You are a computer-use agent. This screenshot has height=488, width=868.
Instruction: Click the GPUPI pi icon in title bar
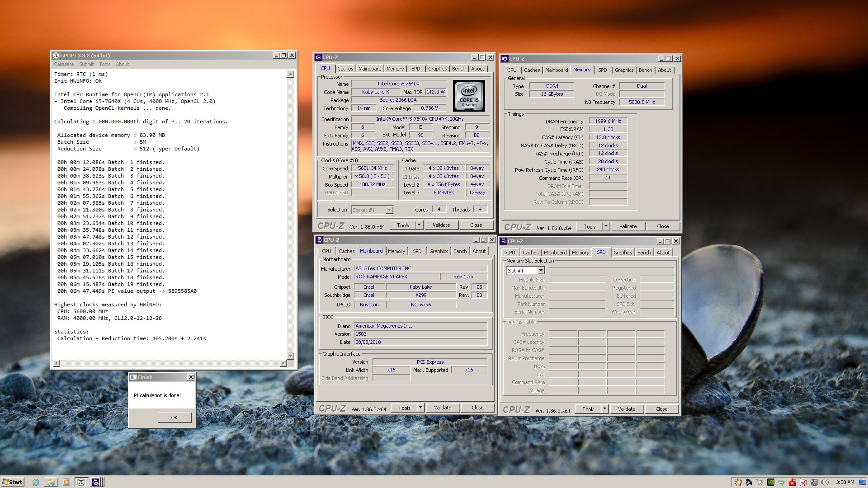tap(56, 56)
